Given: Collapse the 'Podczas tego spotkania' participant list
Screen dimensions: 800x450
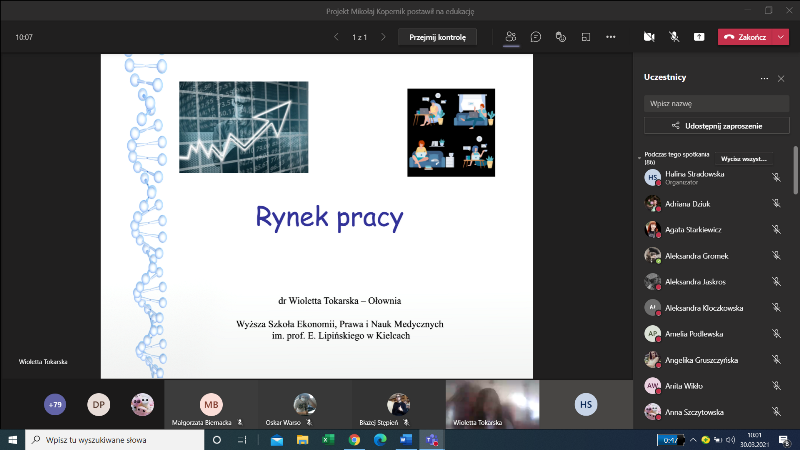Looking at the screenshot, I should pyautogui.click(x=640, y=158).
